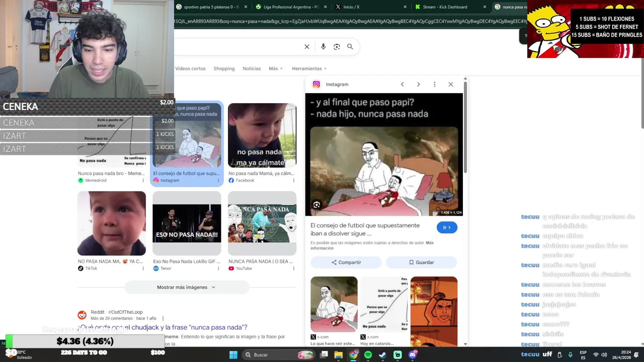Image resolution: width=644 pixels, height=362 pixels.
Task: Open options for Instagram image result
Action: point(218,180)
